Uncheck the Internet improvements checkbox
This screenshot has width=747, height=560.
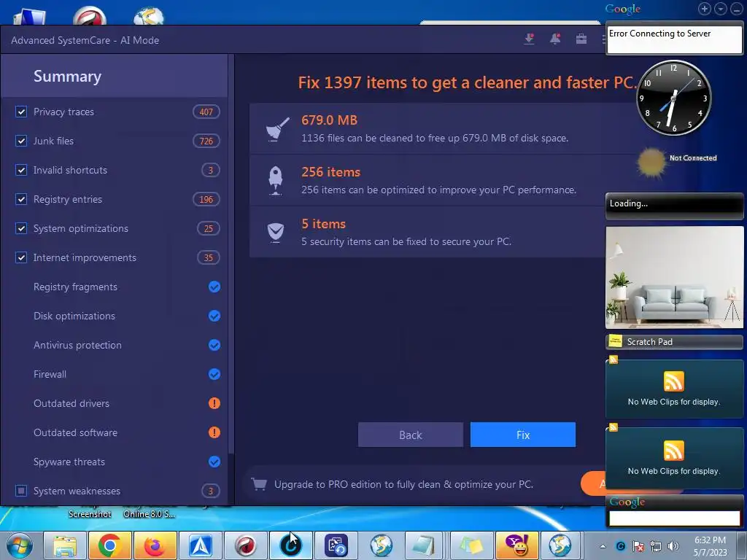[21, 257]
